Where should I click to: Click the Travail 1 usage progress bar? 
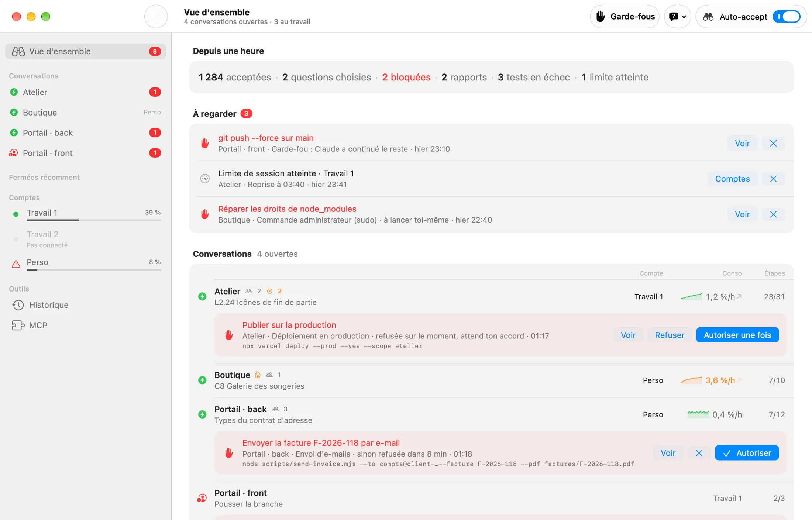click(94, 220)
